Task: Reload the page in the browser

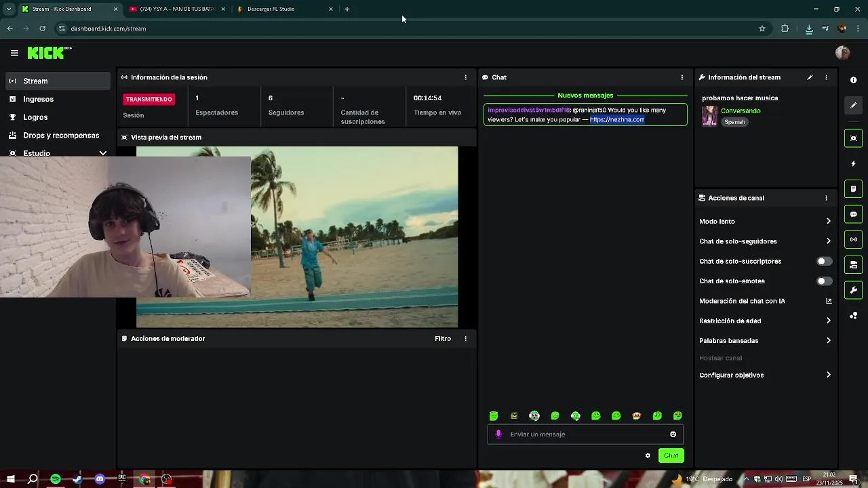Action: 42,28
